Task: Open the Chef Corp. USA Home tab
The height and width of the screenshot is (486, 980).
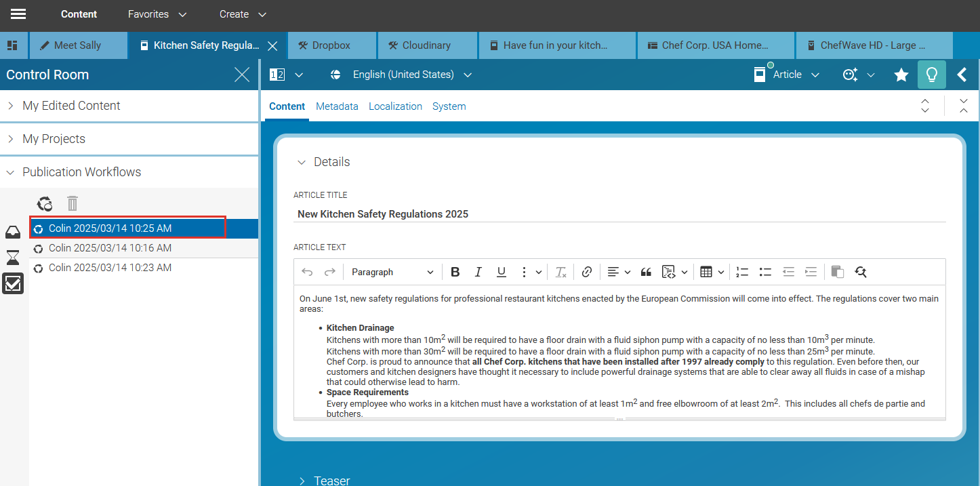Action: point(714,45)
